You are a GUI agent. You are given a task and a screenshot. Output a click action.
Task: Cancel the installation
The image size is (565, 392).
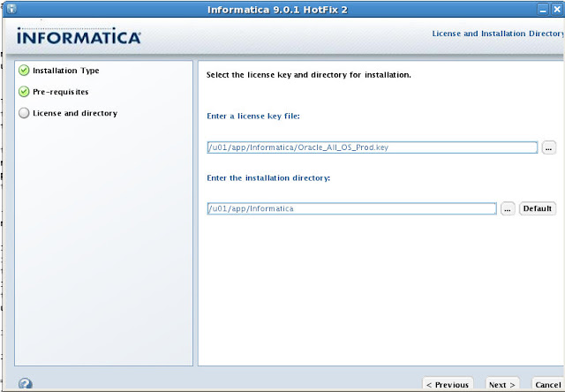pos(547,384)
